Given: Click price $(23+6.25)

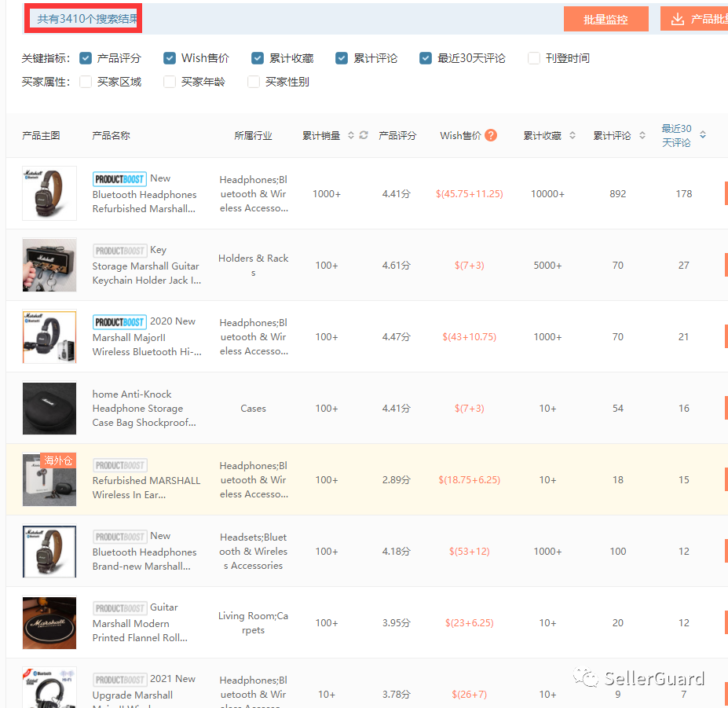Looking at the screenshot, I should pos(470,623).
